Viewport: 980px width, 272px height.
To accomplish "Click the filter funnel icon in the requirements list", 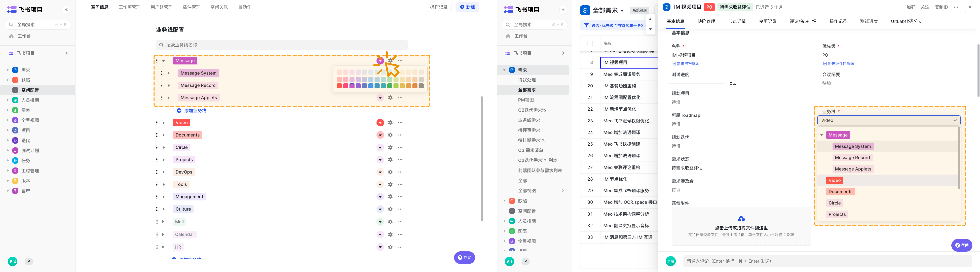I will click(x=586, y=26).
